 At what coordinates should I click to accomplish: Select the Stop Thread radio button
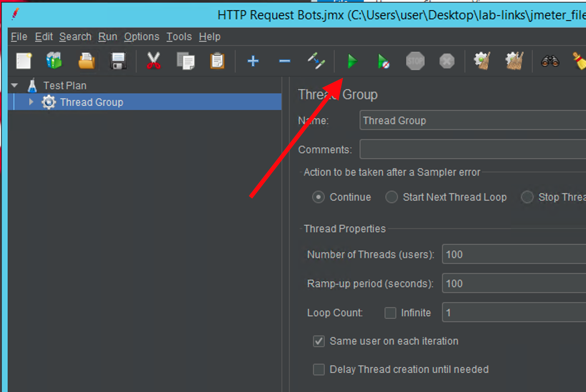pyautogui.click(x=527, y=197)
